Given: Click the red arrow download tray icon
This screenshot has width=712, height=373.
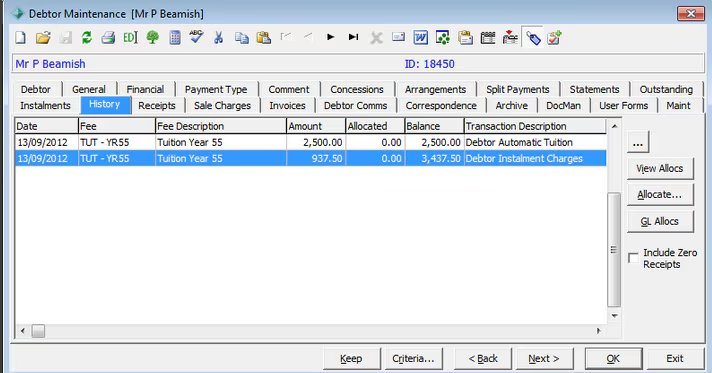Looking at the screenshot, I should [510, 38].
